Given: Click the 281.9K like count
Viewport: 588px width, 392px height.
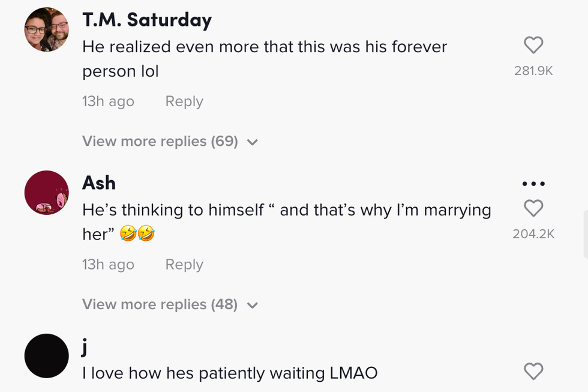Looking at the screenshot, I should point(533,71).
